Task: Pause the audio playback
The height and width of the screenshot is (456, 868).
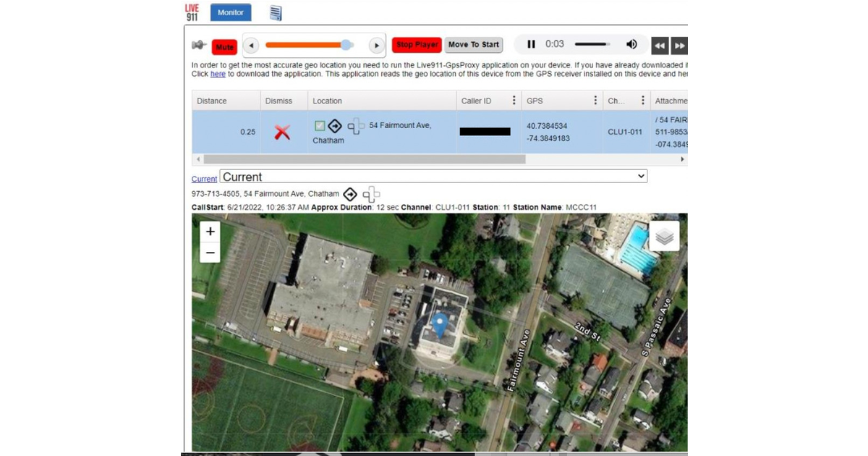Action: point(531,44)
